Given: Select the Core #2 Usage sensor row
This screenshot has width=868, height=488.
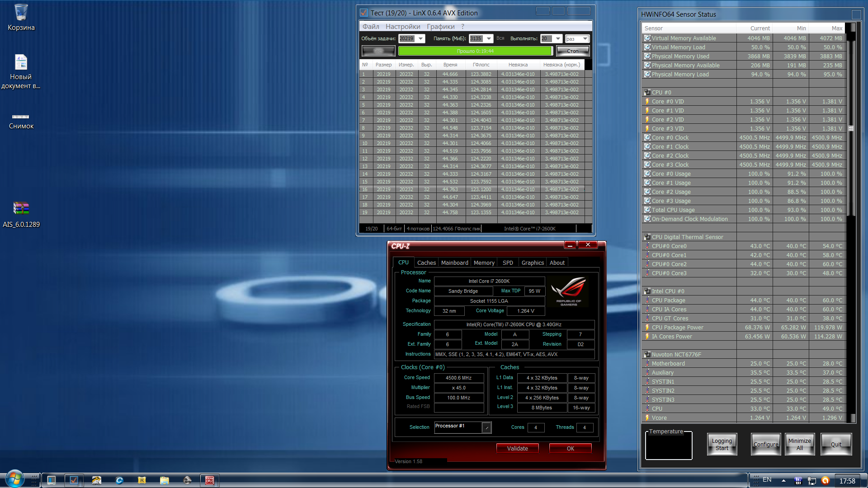Looking at the screenshot, I should click(x=744, y=192).
